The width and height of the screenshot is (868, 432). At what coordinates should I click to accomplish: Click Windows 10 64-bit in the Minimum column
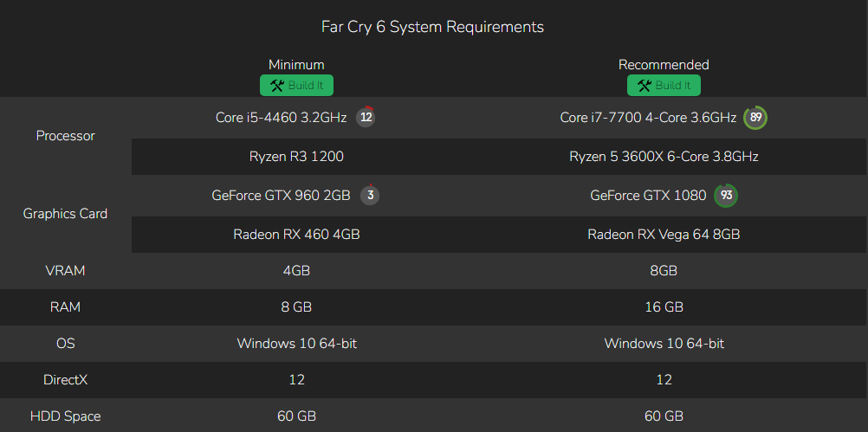point(297,344)
